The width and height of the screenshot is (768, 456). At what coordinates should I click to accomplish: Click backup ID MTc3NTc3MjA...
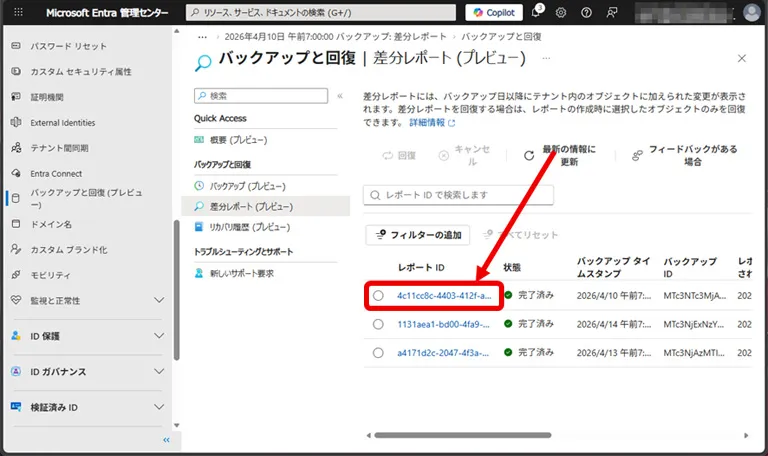pyautogui.click(x=695, y=295)
